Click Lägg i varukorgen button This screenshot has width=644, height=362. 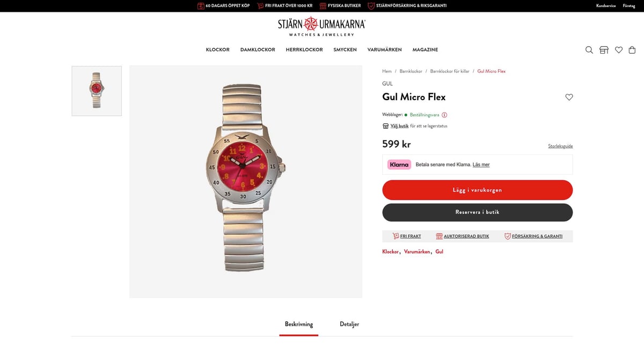point(477,190)
